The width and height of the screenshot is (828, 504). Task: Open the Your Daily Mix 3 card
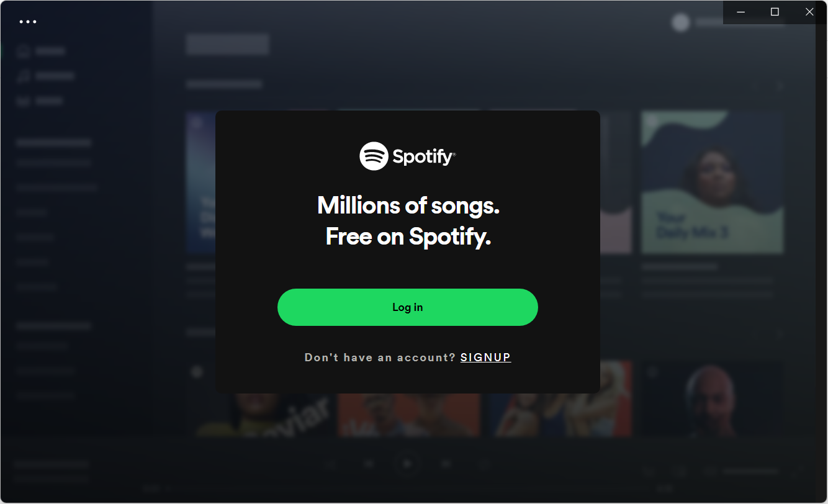tap(712, 182)
